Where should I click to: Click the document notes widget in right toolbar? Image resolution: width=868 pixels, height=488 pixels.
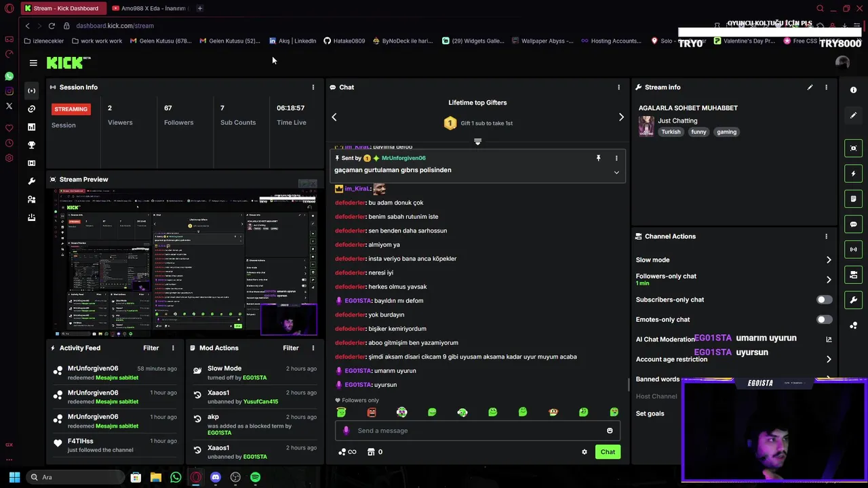tap(853, 199)
